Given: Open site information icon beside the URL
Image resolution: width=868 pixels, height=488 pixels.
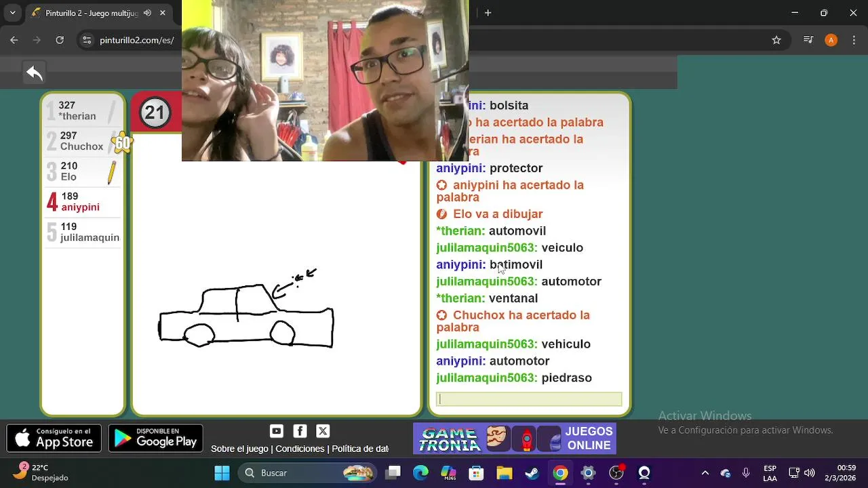Looking at the screenshot, I should (87, 41).
